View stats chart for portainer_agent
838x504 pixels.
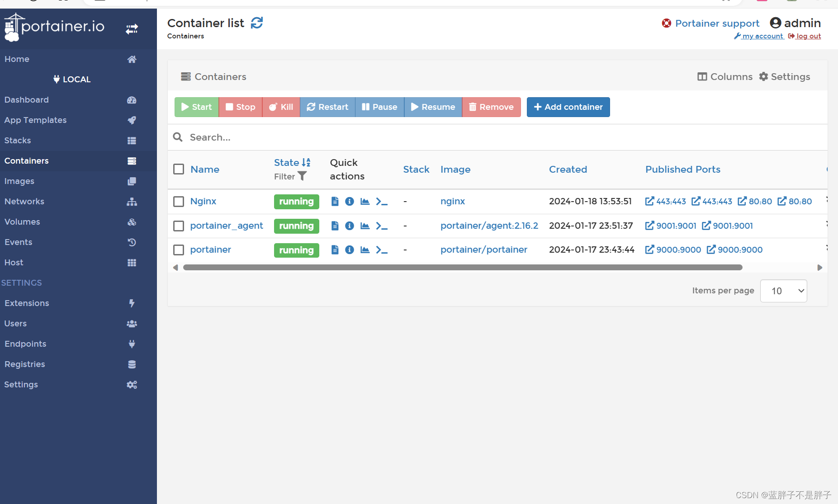365,226
